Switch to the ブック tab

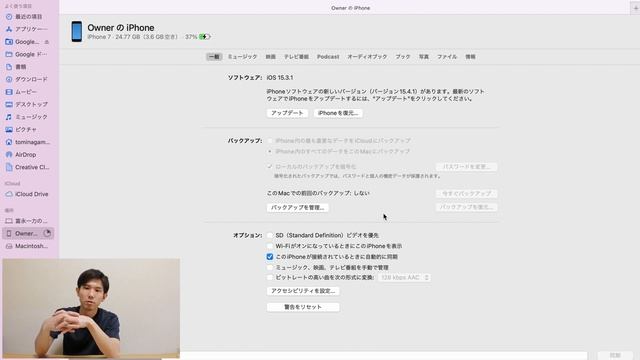[402, 57]
